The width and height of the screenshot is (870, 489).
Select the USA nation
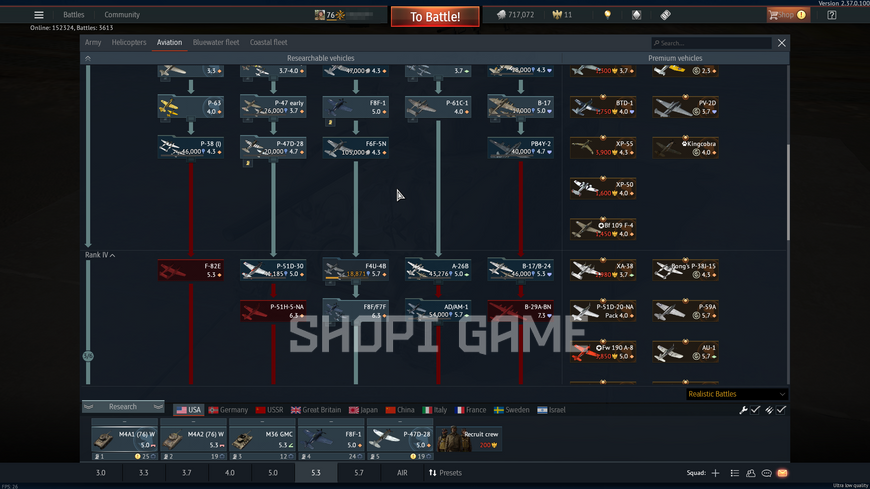click(189, 410)
